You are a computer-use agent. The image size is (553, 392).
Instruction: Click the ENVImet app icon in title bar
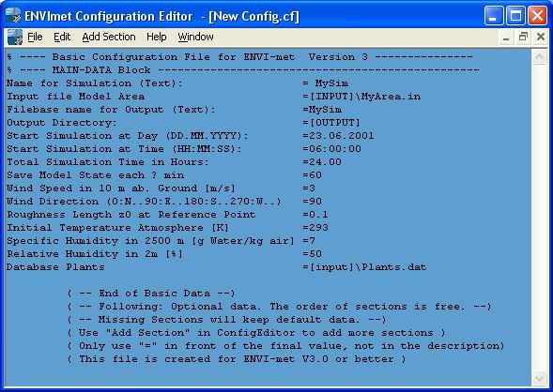click(x=13, y=15)
